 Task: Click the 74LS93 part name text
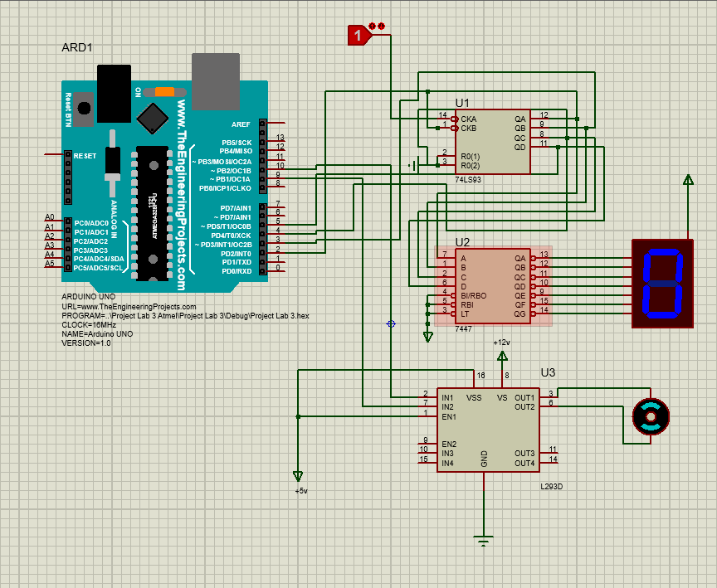tap(468, 180)
